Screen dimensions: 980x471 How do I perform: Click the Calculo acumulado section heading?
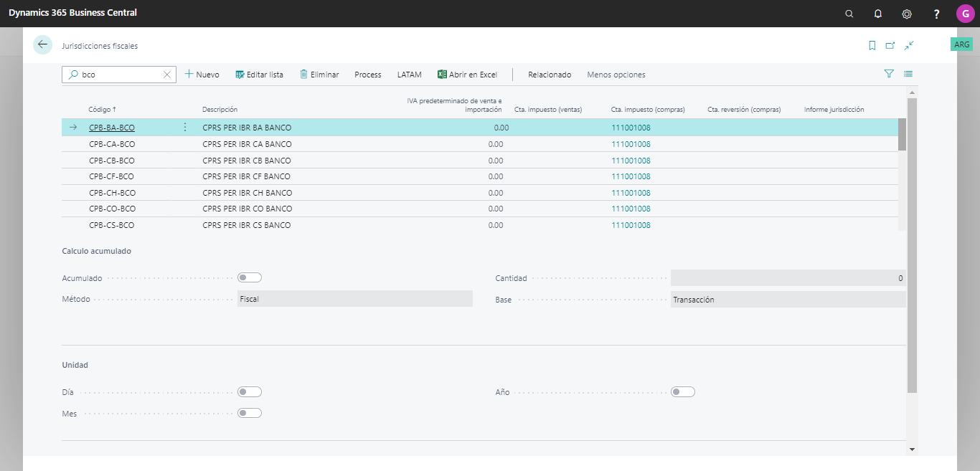(97, 251)
